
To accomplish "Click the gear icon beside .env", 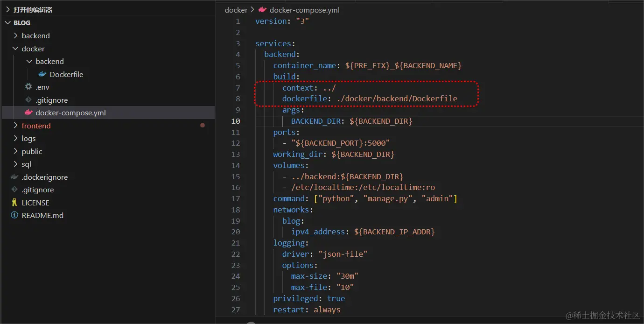I will tap(28, 87).
